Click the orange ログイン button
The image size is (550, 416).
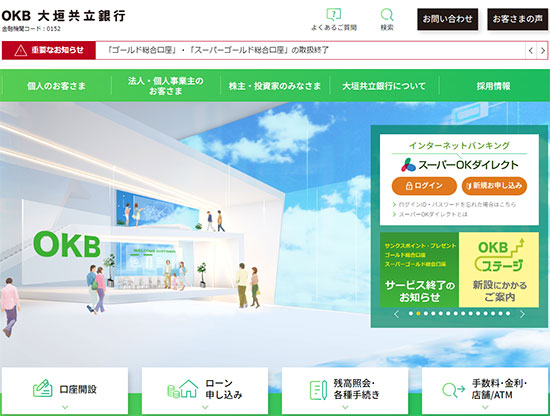point(424,186)
